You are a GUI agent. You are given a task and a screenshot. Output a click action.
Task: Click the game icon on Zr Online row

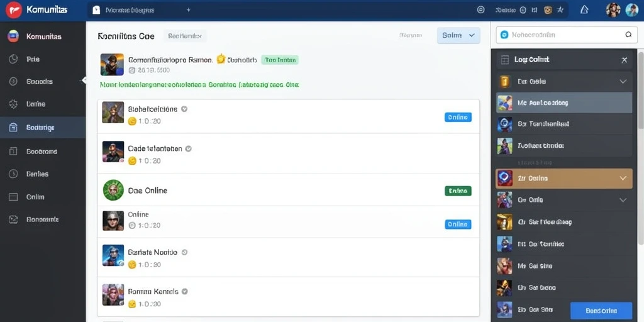pyautogui.click(x=505, y=179)
